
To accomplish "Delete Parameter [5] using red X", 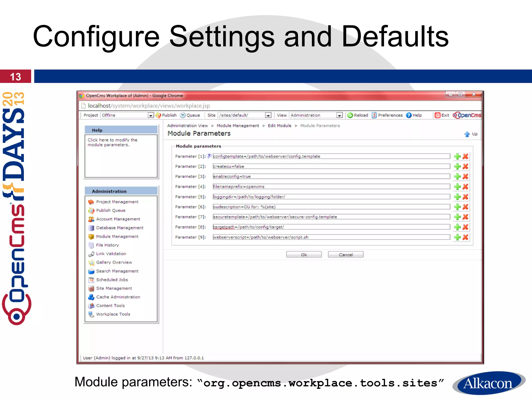I will tap(465, 197).
